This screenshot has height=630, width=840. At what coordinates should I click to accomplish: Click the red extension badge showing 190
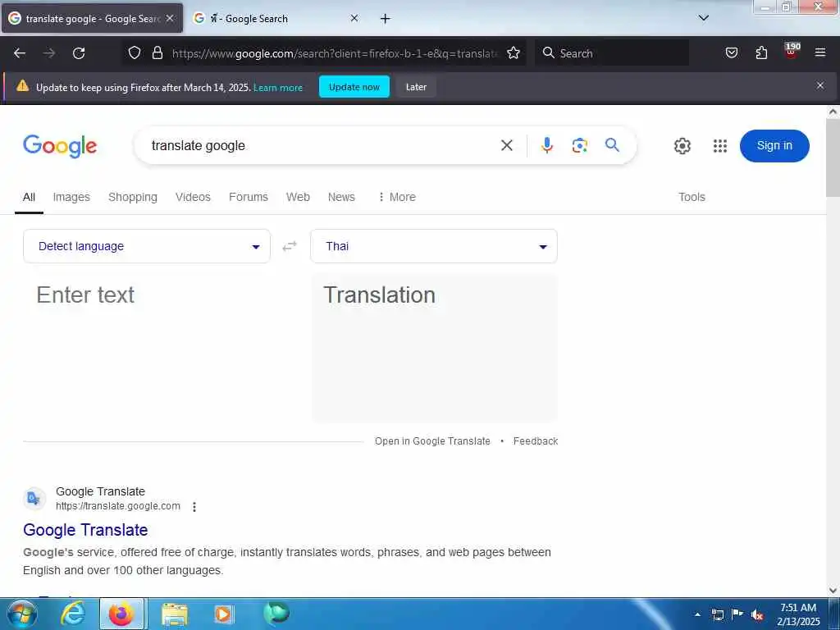792,50
